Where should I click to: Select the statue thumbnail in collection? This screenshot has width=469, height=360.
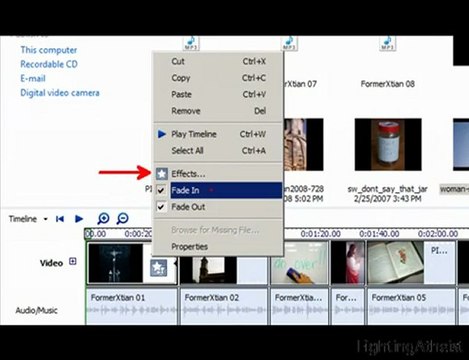coord(303,145)
